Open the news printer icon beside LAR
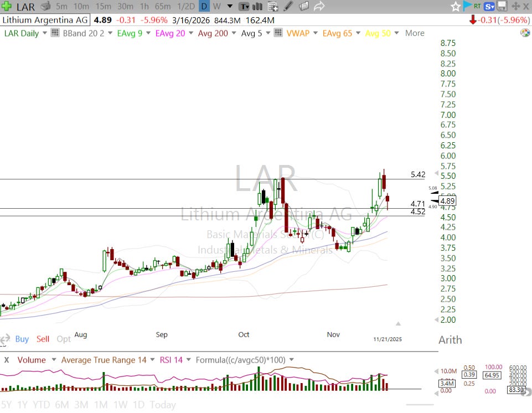This screenshot has height=413, width=532. pyautogui.click(x=45, y=6)
